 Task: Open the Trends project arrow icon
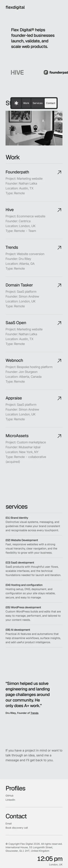[59, 248]
